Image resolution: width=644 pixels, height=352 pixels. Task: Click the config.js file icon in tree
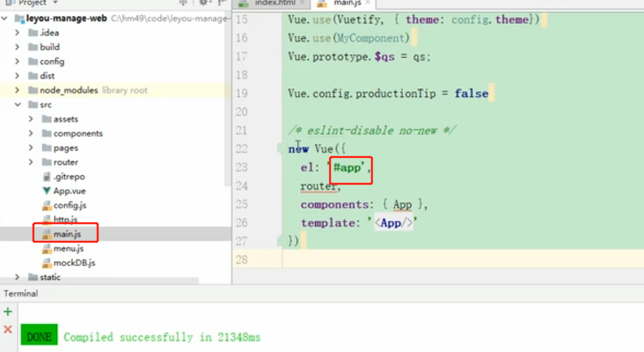tap(47, 205)
